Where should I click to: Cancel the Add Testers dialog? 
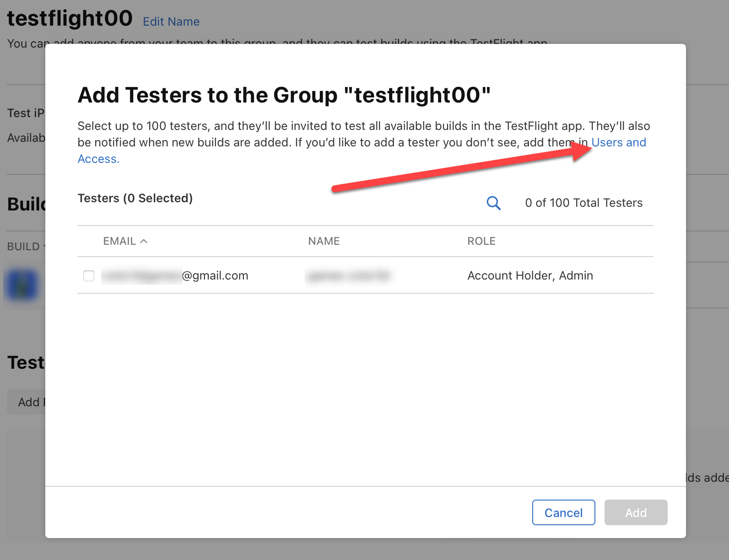click(x=563, y=512)
